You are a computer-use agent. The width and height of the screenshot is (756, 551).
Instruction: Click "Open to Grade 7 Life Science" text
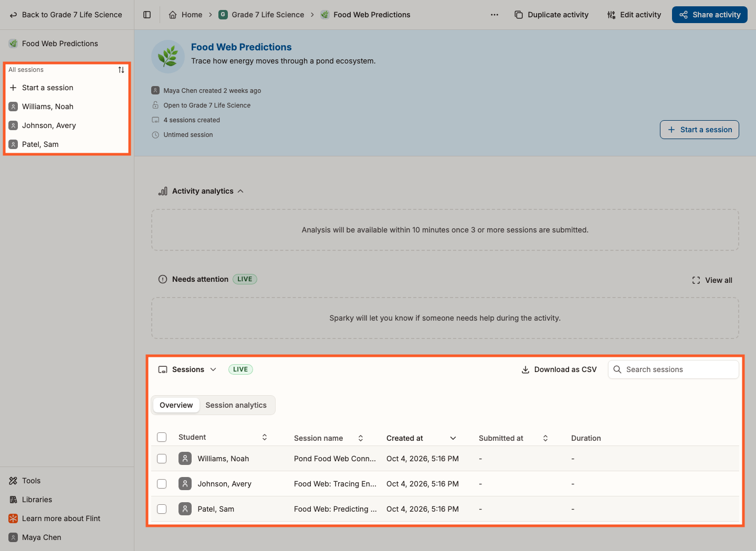point(207,105)
